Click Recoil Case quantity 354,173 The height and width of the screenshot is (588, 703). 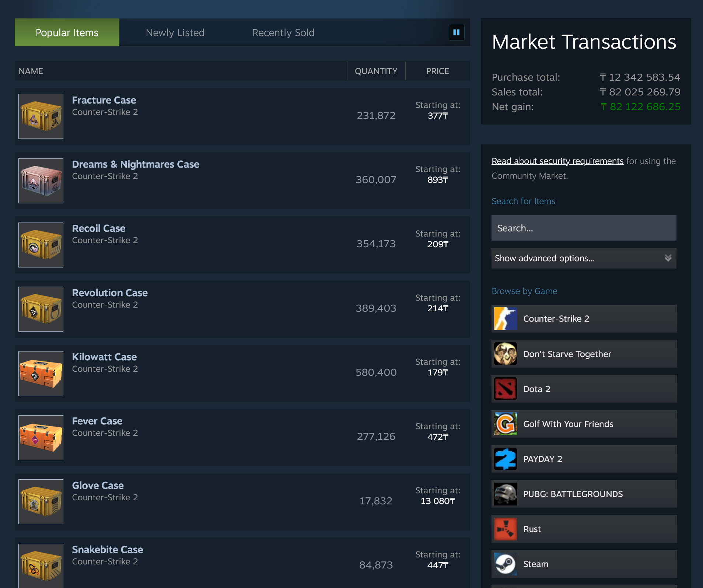pyautogui.click(x=376, y=244)
